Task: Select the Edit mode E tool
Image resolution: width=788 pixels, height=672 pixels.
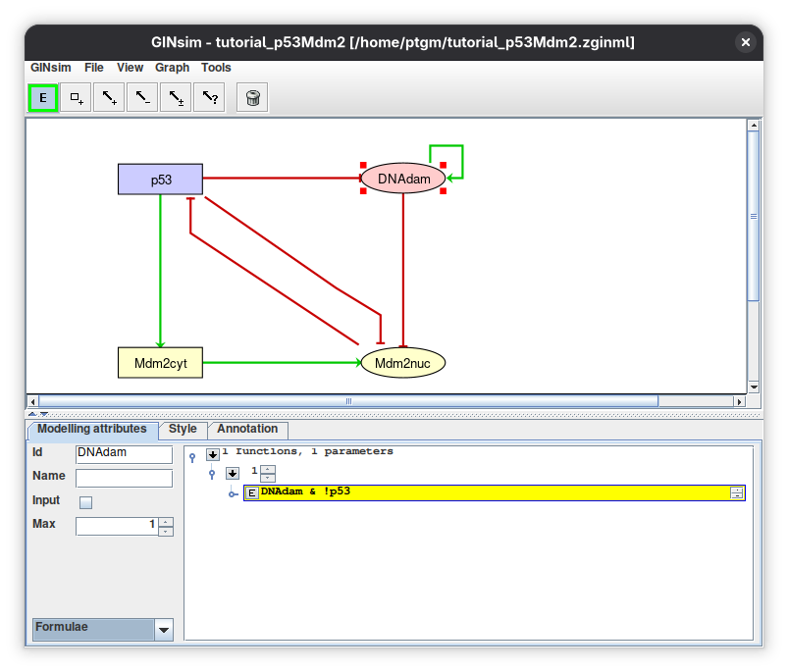Action: (x=43, y=98)
